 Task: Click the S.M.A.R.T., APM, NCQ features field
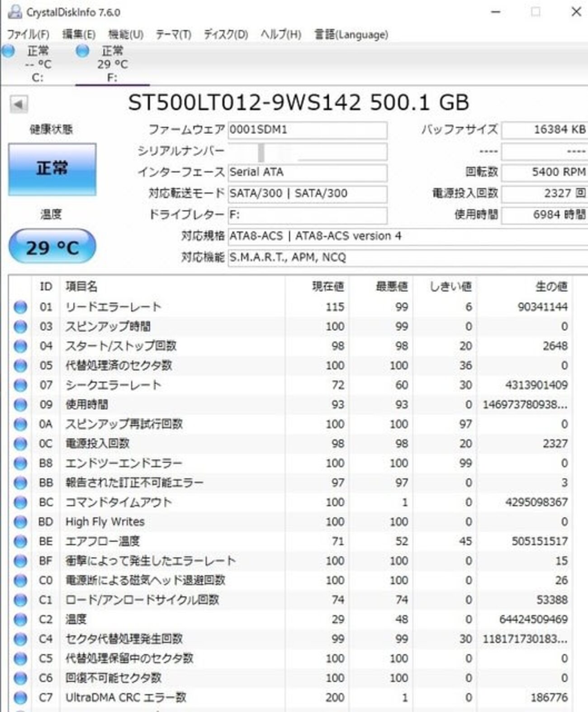(408, 258)
